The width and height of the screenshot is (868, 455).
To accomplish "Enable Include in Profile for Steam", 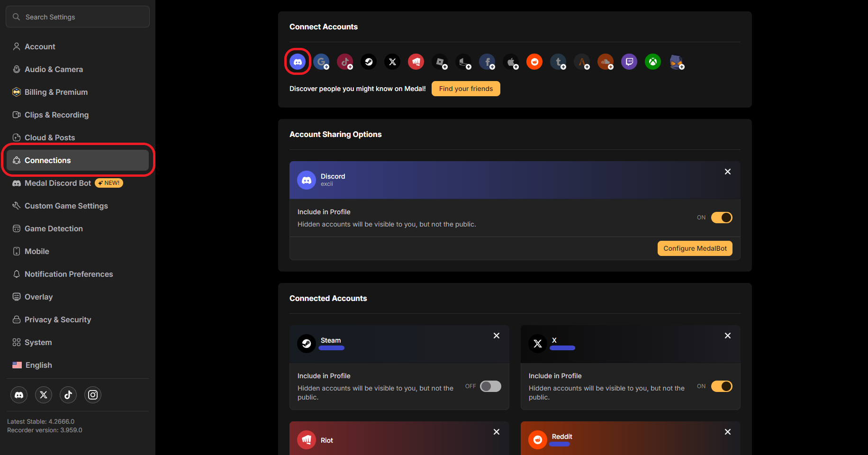I will pos(490,386).
